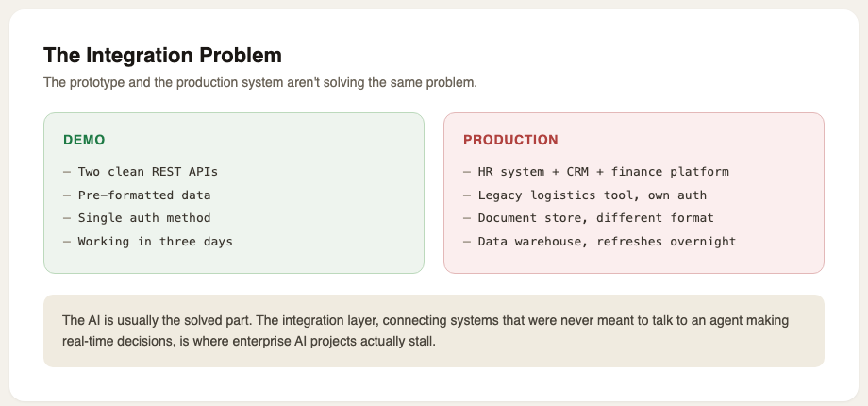
Task: Click 'The Integration Problem' heading
Action: pos(162,56)
